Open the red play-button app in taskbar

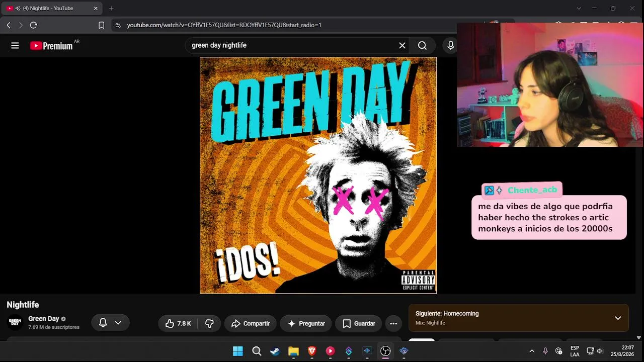click(x=330, y=351)
